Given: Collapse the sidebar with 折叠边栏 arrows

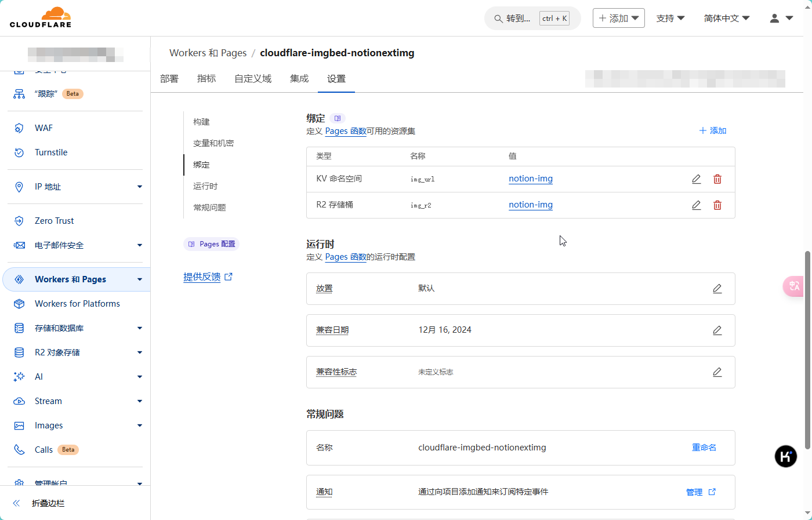Looking at the screenshot, I should pyautogui.click(x=16, y=503).
